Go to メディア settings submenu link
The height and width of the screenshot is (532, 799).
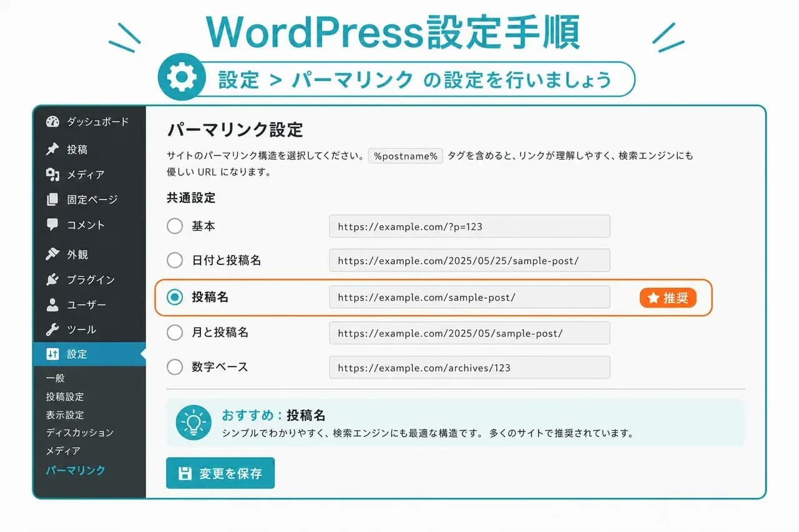click(x=63, y=450)
